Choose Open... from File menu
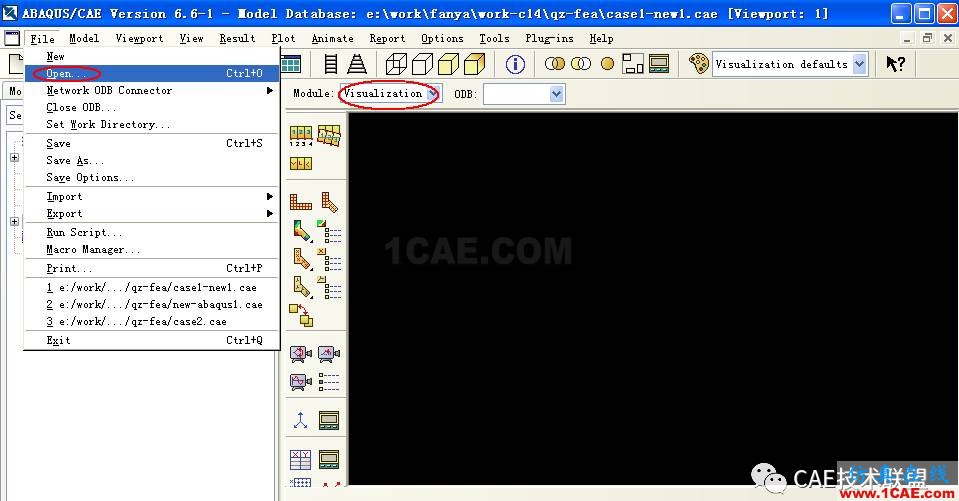 tap(152, 73)
